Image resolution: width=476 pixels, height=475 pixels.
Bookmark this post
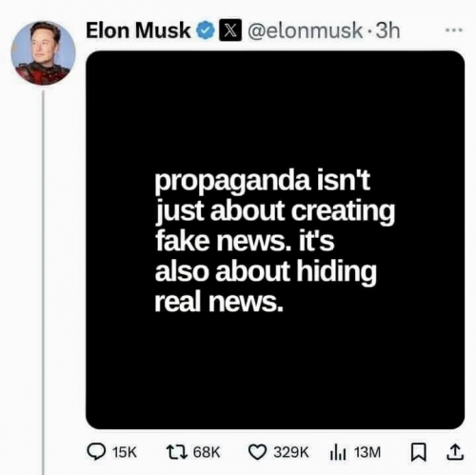(418, 452)
